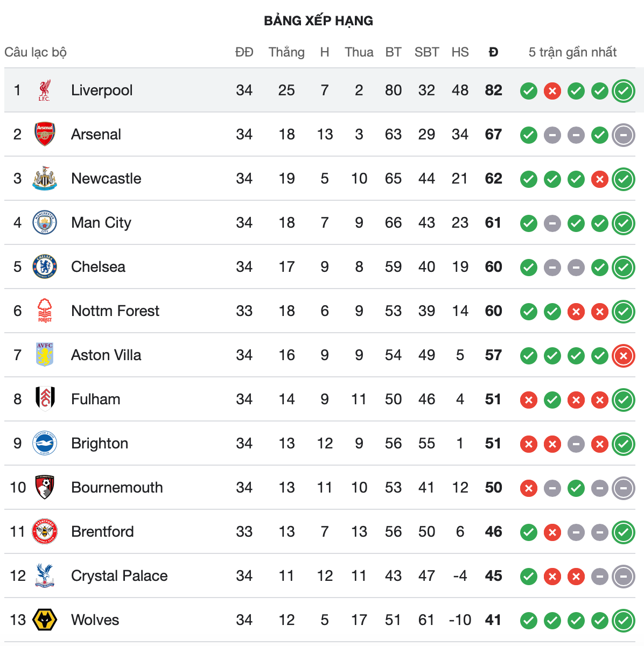The image size is (644, 646).
Task: Click the Newcastle club crest
Action: click(45, 179)
